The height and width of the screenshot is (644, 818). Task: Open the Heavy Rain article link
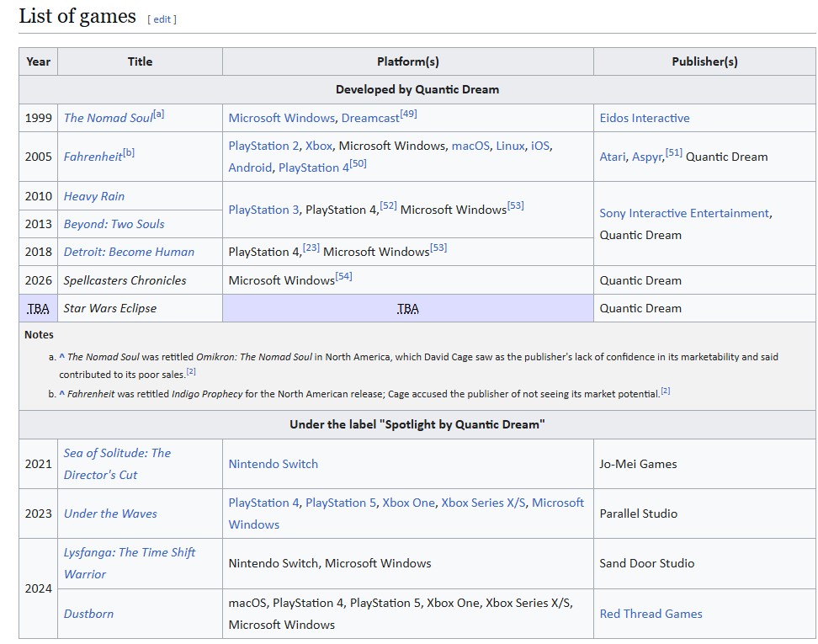tap(94, 196)
